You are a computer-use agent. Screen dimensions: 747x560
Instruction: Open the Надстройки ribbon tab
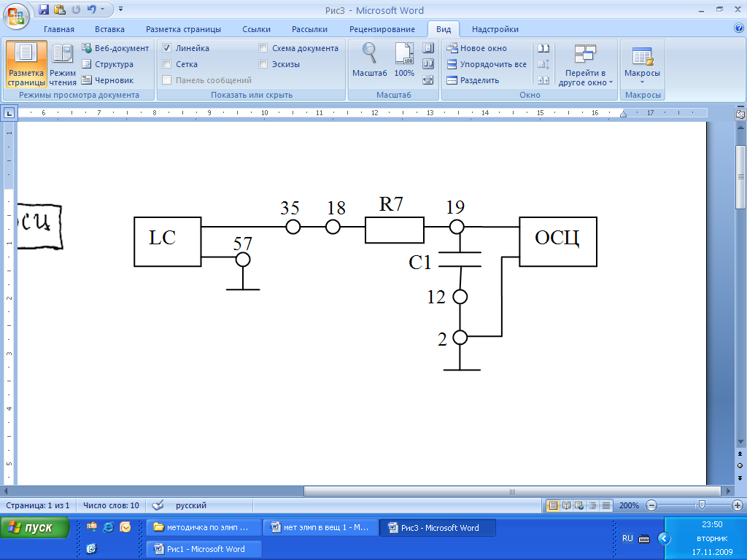click(x=495, y=29)
